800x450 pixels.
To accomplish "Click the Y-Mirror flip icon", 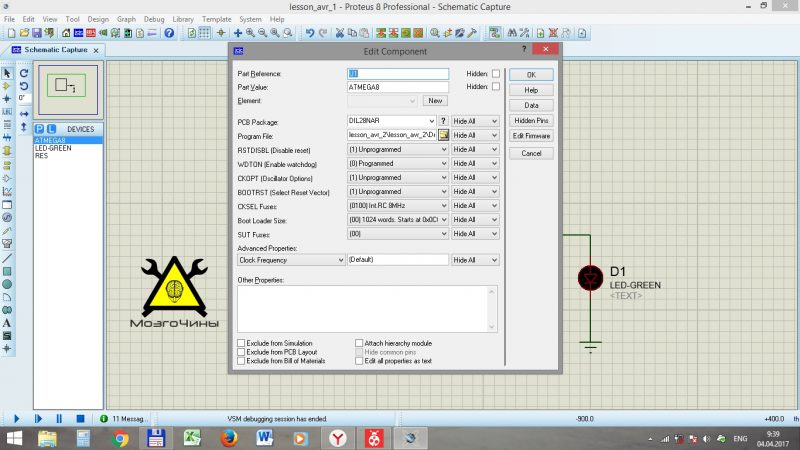I will 24,127.
